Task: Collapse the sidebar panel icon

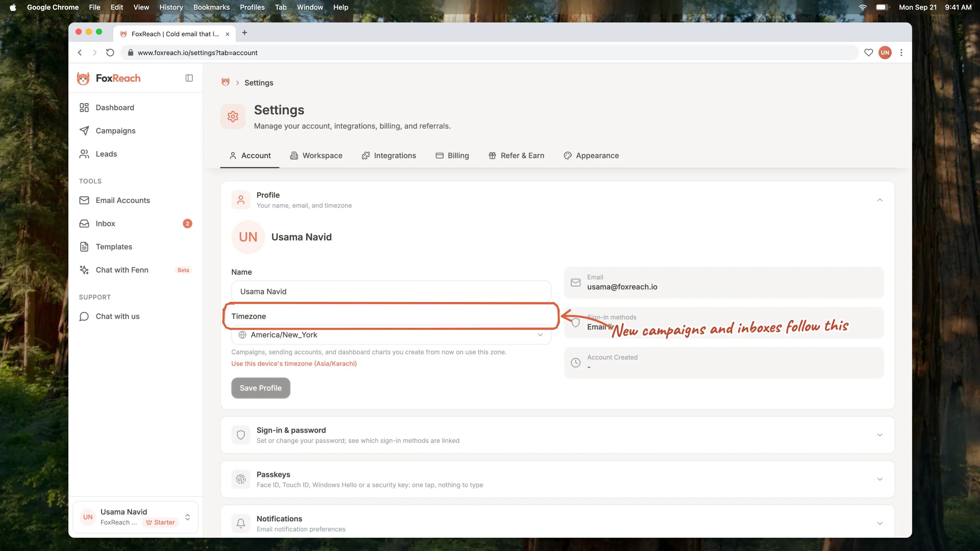Action: click(x=189, y=78)
